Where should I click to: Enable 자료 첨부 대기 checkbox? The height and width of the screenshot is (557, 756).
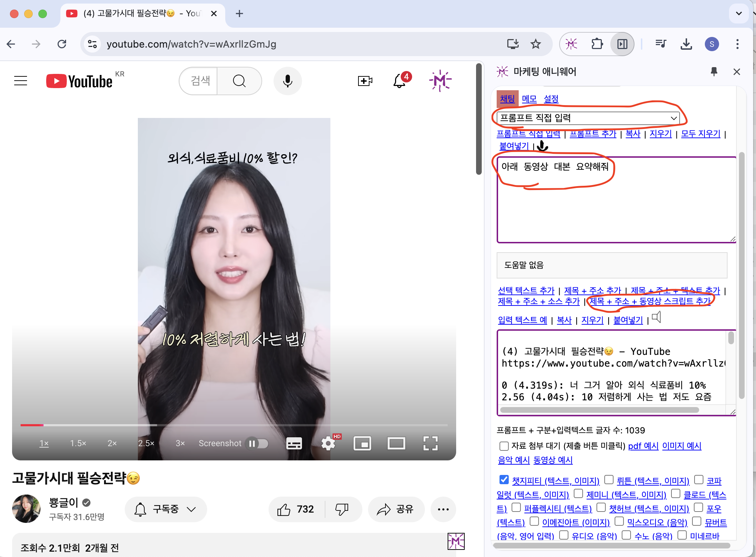point(504,446)
